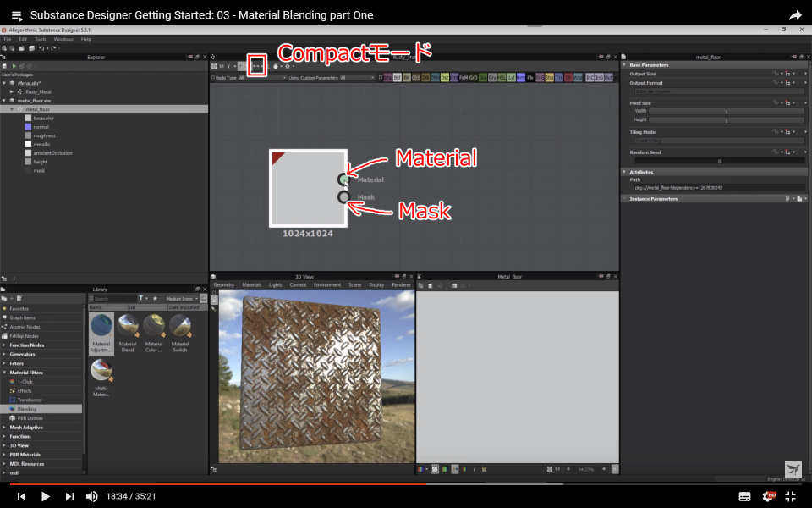Click the Pixel Size Width slider
This screenshot has height=508, width=812.
pyautogui.click(x=726, y=112)
